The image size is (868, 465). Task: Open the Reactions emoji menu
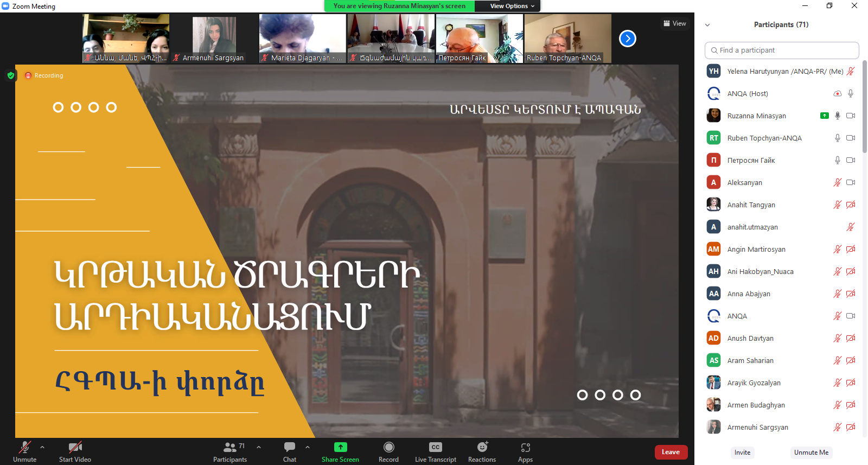(x=482, y=448)
